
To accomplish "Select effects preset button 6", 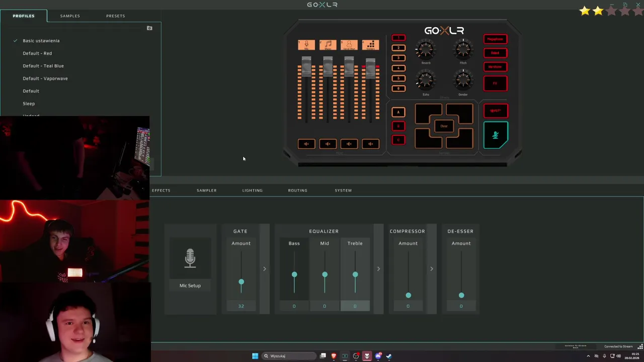I will [x=398, y=88].
